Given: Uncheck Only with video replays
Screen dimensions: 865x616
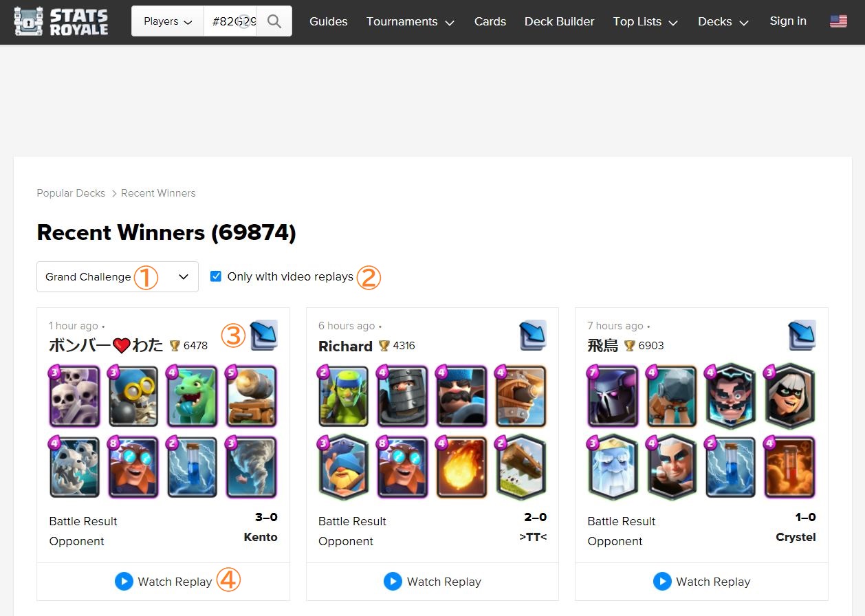Looking at the screenshot, I should pyautogui.click(x=216, y=276).
